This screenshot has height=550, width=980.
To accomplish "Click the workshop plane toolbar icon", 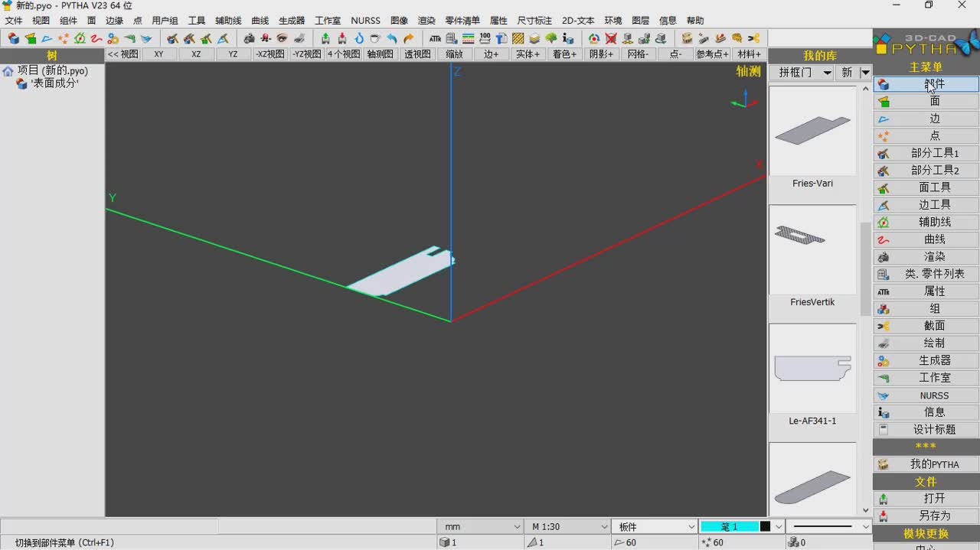I will tap(129, 38).
